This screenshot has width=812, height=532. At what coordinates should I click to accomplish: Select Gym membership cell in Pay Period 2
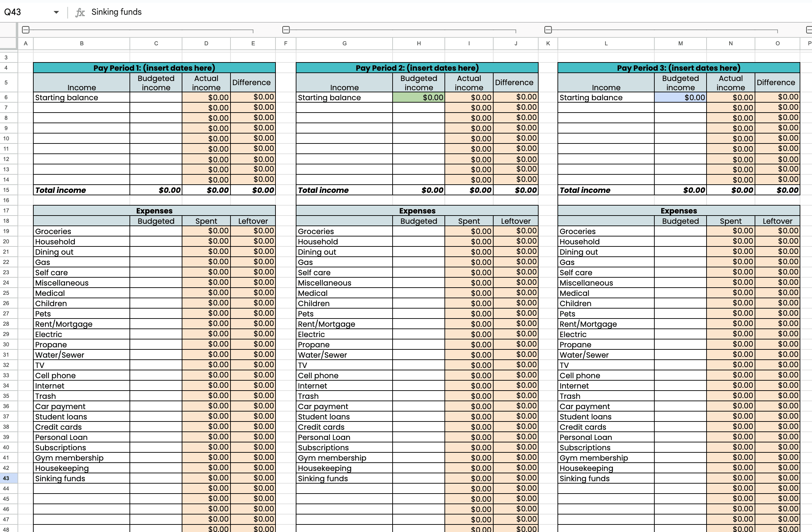pos(345,458)
